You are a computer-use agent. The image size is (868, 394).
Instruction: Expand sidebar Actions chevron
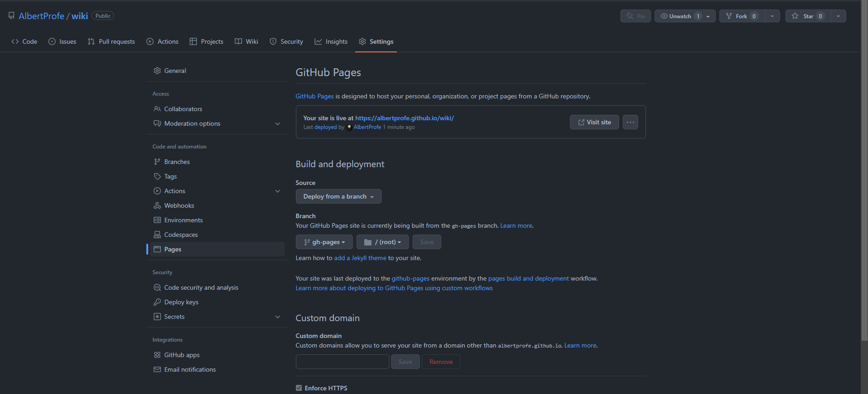pyautogui.click(x=278, y=191)
